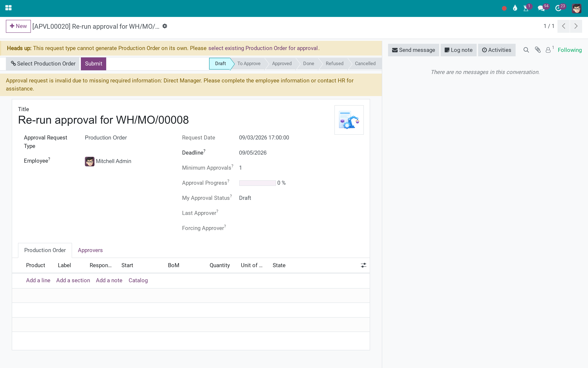Toggle the Following status
Viewport: 588px width, 368px height.
coord(570,50)
